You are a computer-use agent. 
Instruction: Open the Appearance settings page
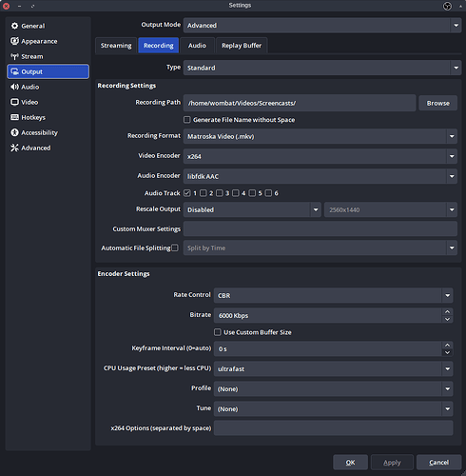pyautogui.click(x=48, y=41)
